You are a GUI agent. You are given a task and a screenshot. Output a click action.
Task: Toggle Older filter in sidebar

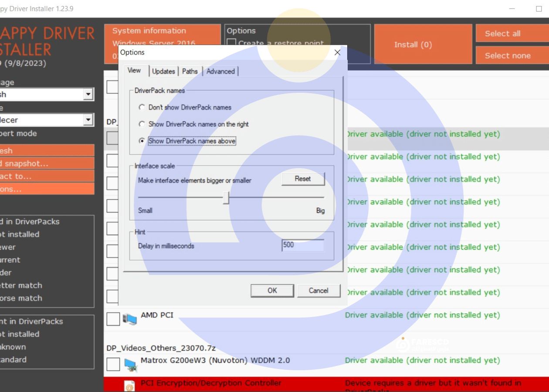(x=6, y=272)
